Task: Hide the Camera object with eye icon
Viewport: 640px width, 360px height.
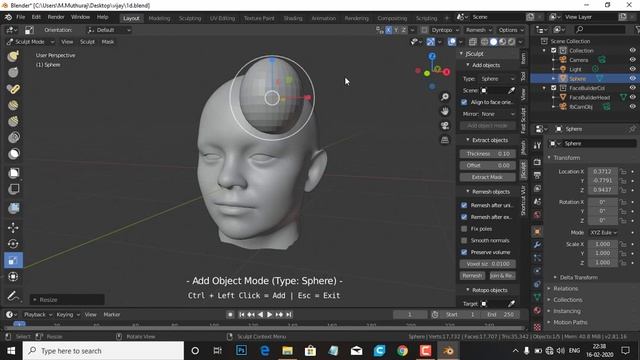Action: (632, 60)
